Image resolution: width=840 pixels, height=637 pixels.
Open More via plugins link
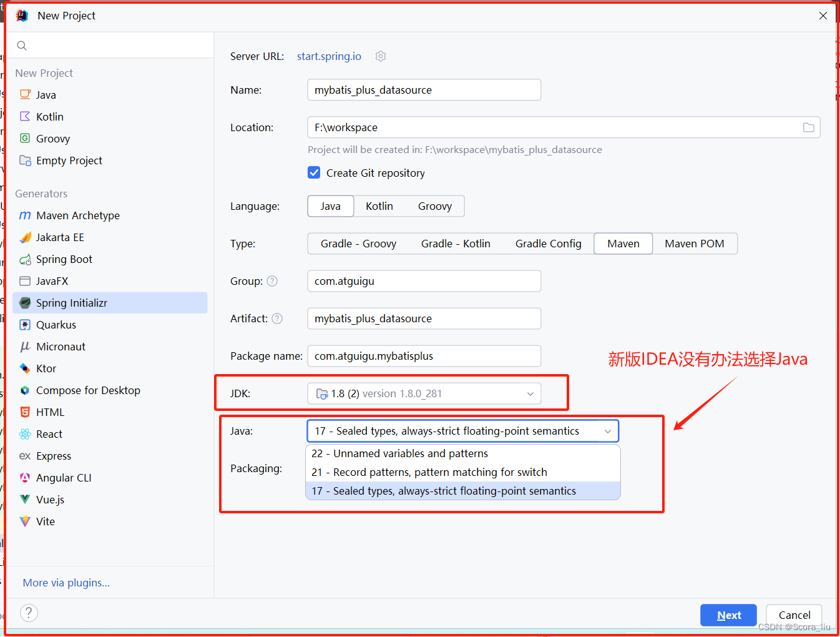(x=66, y=583)
